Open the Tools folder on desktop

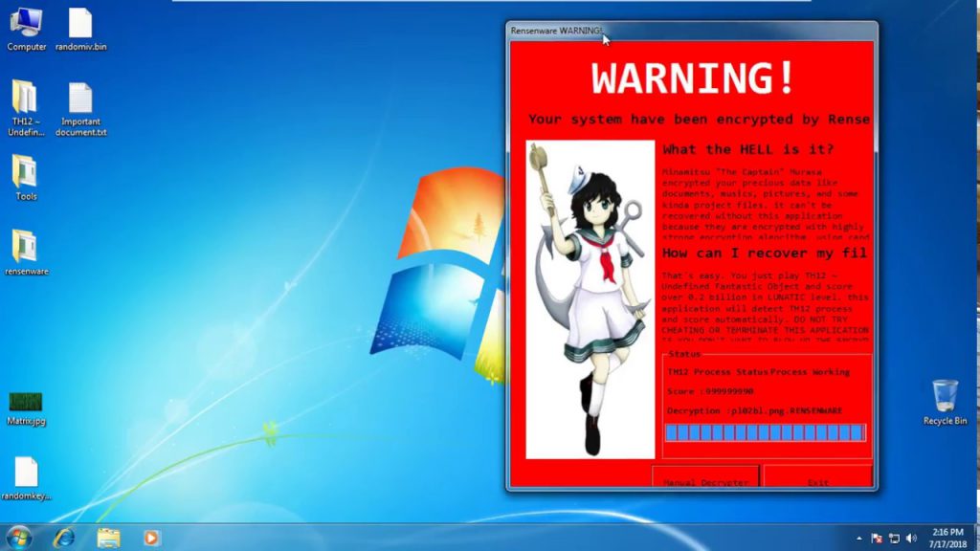tap(26, 172)
